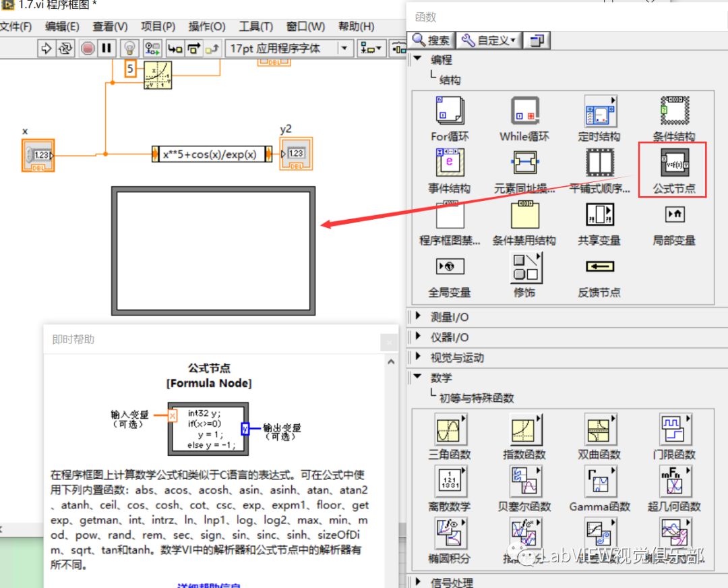Select the 事件结构 palette icon

450,162
